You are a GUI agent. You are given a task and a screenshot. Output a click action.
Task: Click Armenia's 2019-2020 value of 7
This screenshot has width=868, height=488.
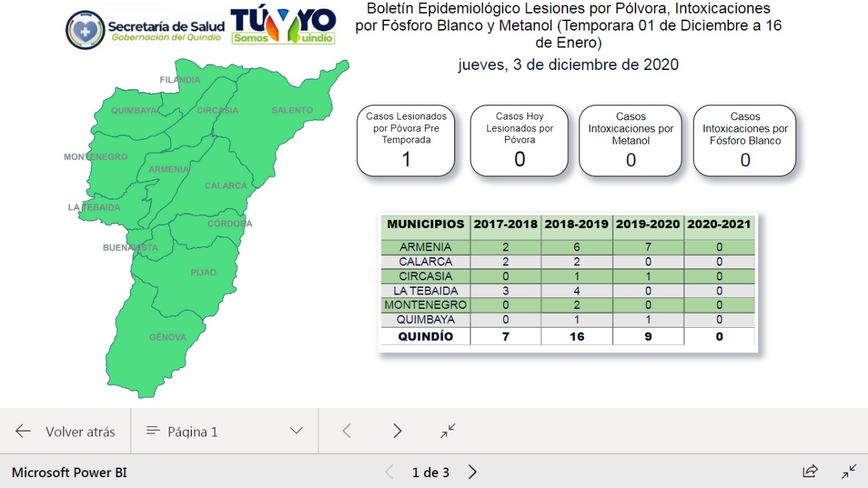click(x=648, y=247)
